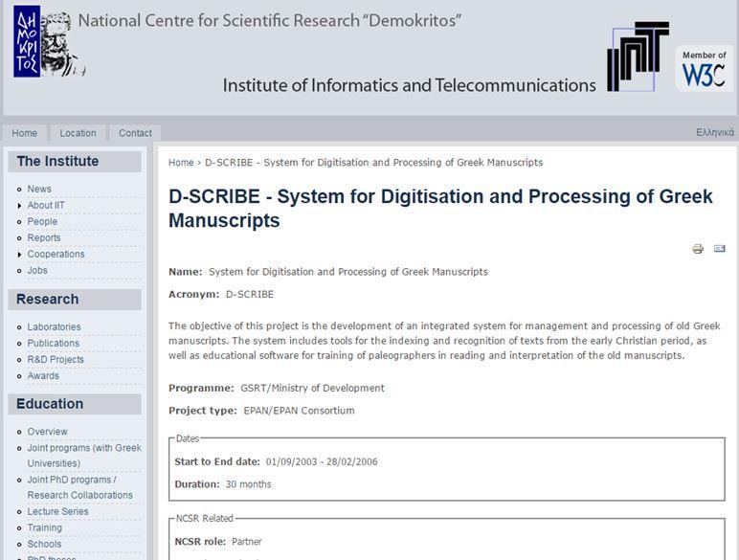Click the date range 01/09/2003 - 28/02/2006

(x=322, y=461)
